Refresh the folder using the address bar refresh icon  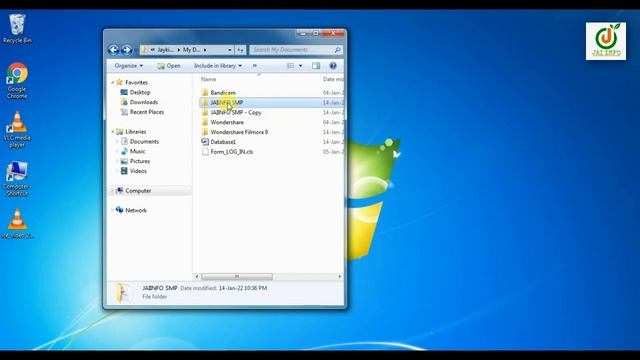(240, 50)
